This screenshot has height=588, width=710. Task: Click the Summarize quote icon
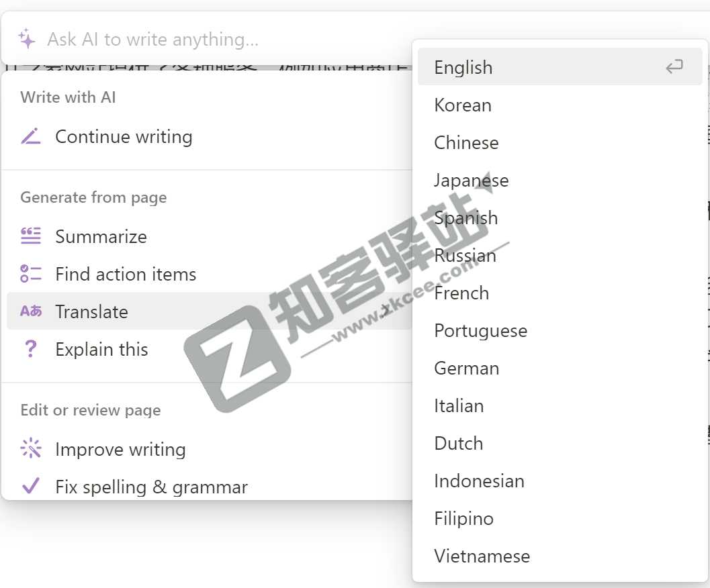[x=31, y=236]
